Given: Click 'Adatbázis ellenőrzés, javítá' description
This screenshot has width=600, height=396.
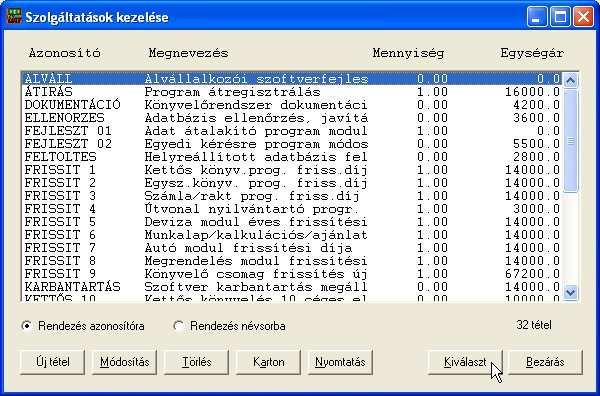Looking at the screenshot, I should [x=256, y=118].
